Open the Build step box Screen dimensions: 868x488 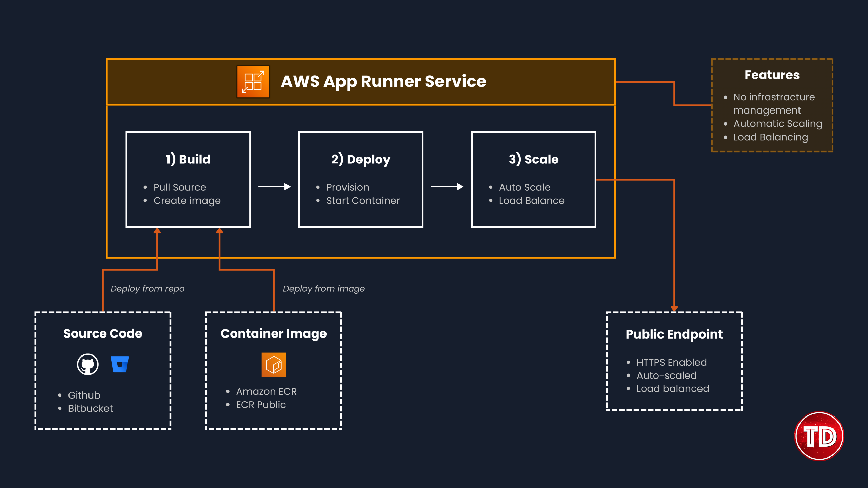pos(188,179)
